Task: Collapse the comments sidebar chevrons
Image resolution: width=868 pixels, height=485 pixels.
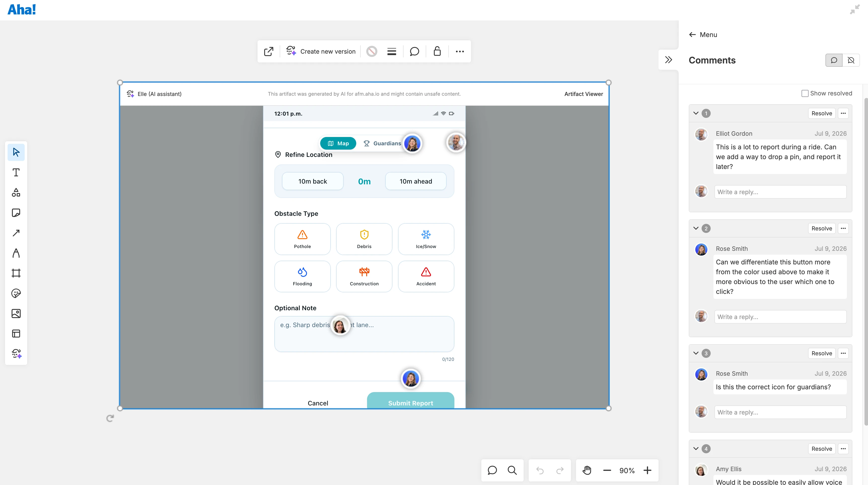Action: pyautogui.click(x=669, y=60)
